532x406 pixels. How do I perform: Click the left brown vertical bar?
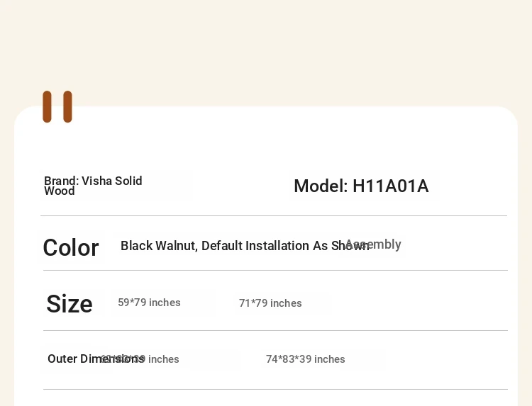pos(47,106)
